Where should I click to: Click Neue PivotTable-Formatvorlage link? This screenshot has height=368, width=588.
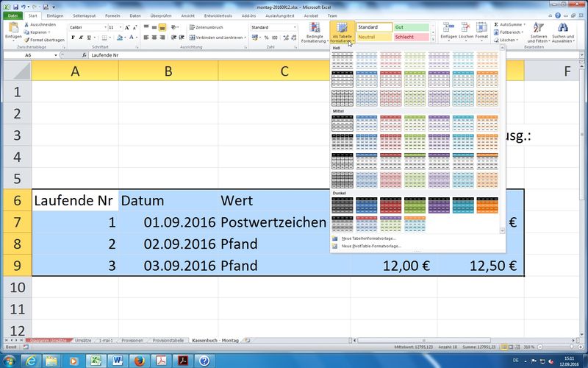[371, 246]
